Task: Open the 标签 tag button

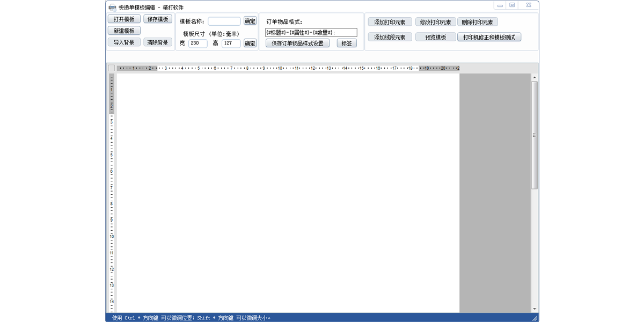Action: [x=347, y=43]
